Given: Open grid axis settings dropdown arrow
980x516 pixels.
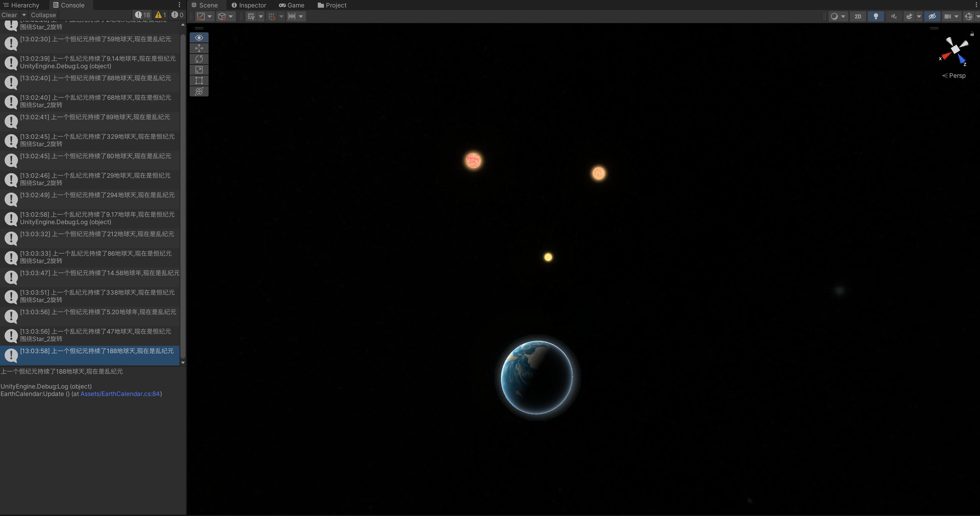Looking at the screenshot, I should (261, 16).
